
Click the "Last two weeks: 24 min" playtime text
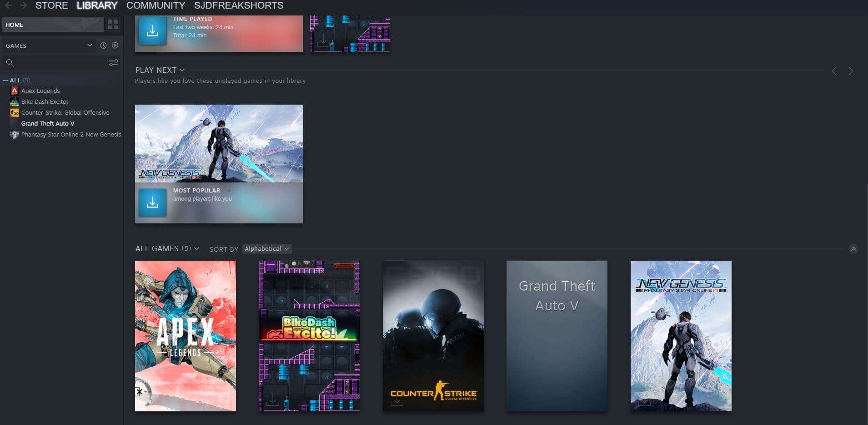click(203, 27)
